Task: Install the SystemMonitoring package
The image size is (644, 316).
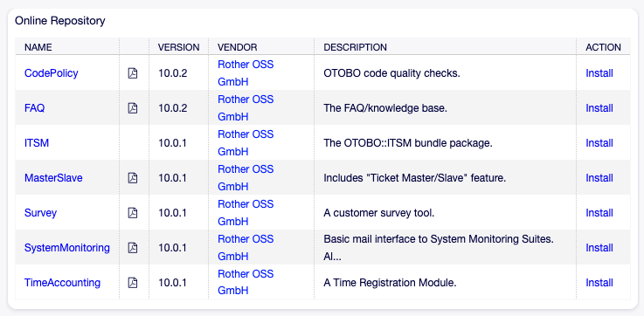Action: click(x=599, y=247)
